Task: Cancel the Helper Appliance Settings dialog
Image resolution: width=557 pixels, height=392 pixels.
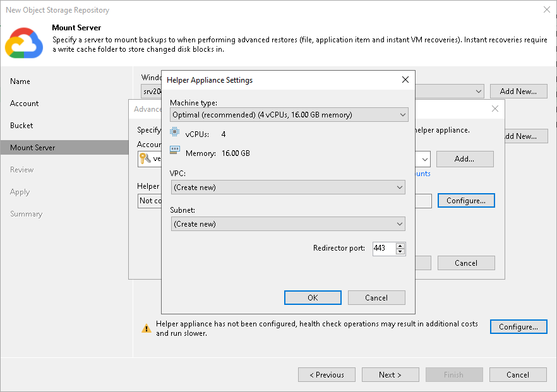Action: 376,297
